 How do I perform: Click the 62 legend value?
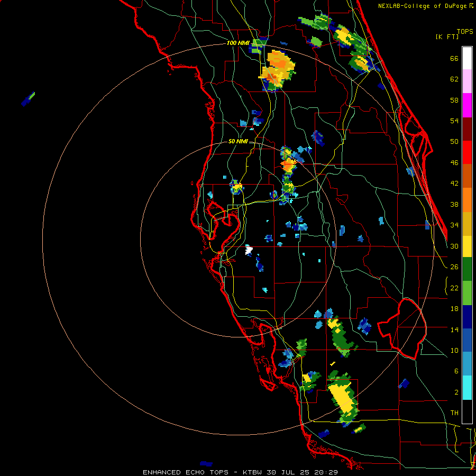coord(454,79)
